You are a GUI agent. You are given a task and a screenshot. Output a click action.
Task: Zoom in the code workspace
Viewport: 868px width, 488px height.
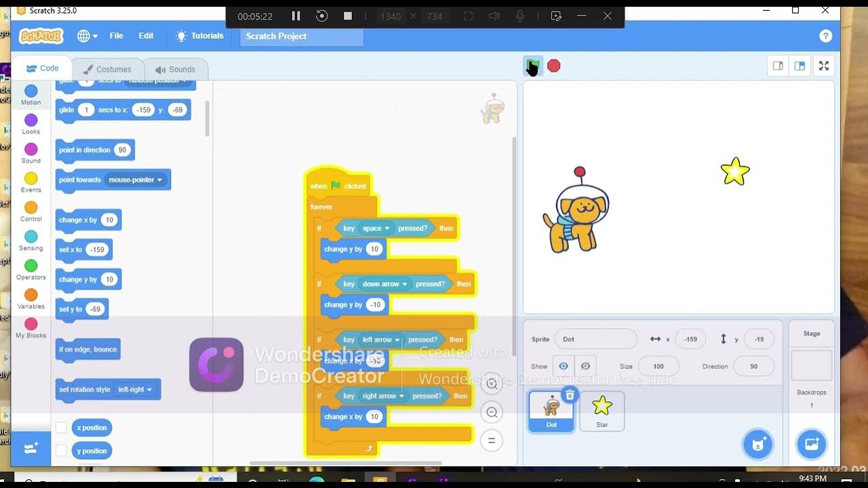point(492,384)
